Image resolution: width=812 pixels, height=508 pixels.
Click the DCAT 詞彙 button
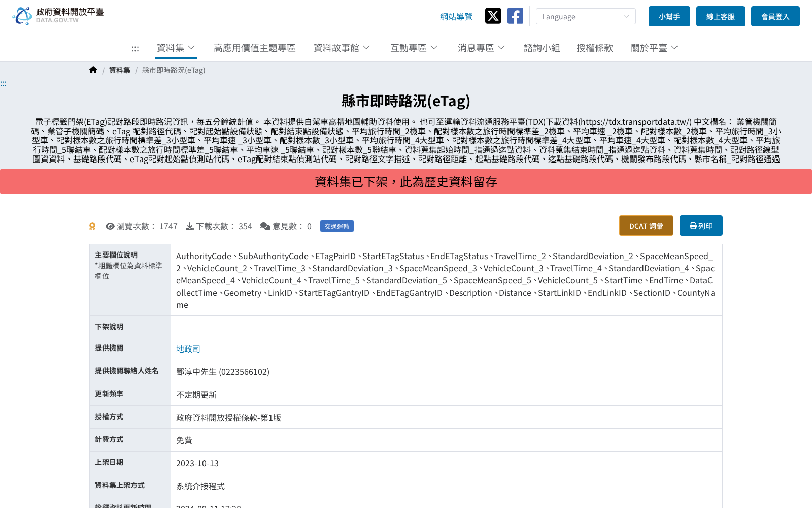(x=646, y=226)
